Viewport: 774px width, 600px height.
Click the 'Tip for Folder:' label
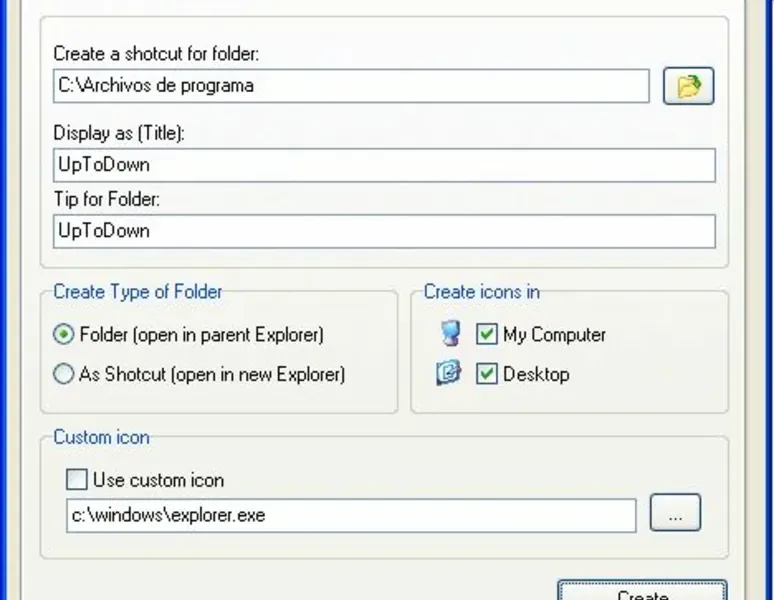[x=107, y=199]
